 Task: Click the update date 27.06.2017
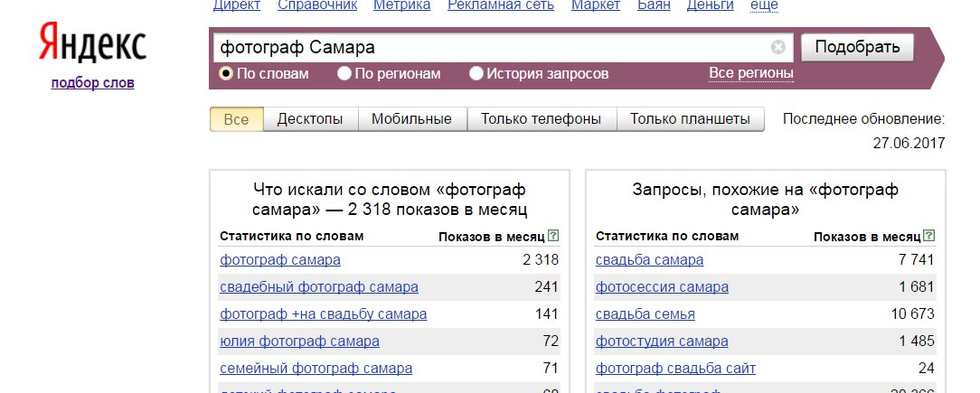(909, 143)
